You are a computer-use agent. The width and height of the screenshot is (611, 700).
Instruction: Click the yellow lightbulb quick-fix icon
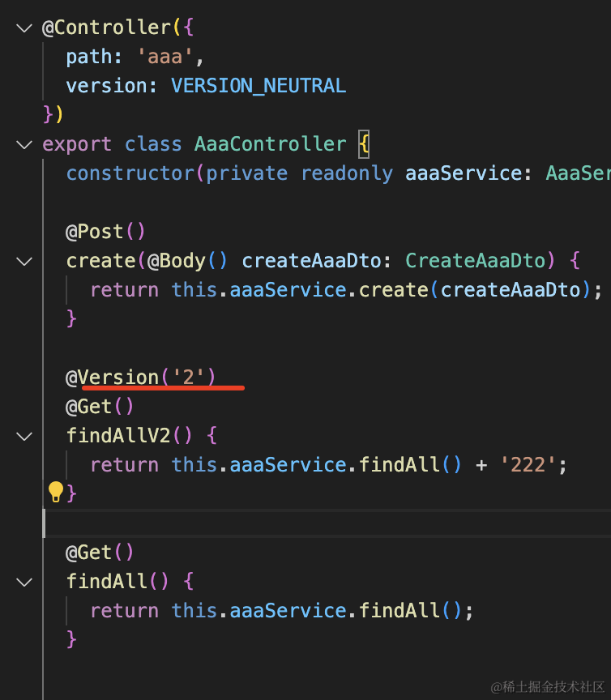coord(56,492)
